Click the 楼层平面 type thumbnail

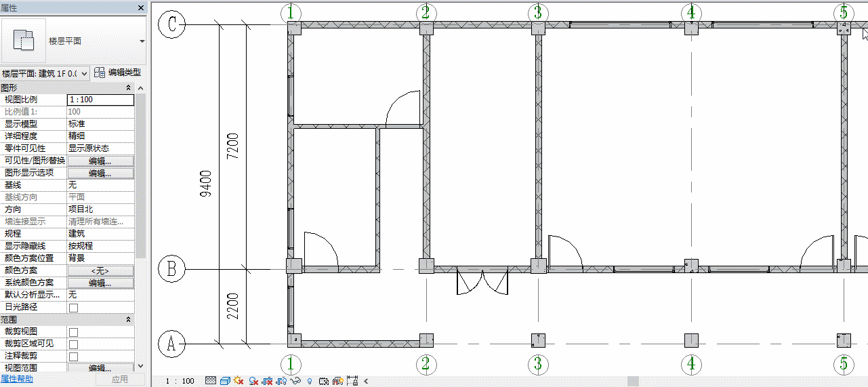click(24, 41)
